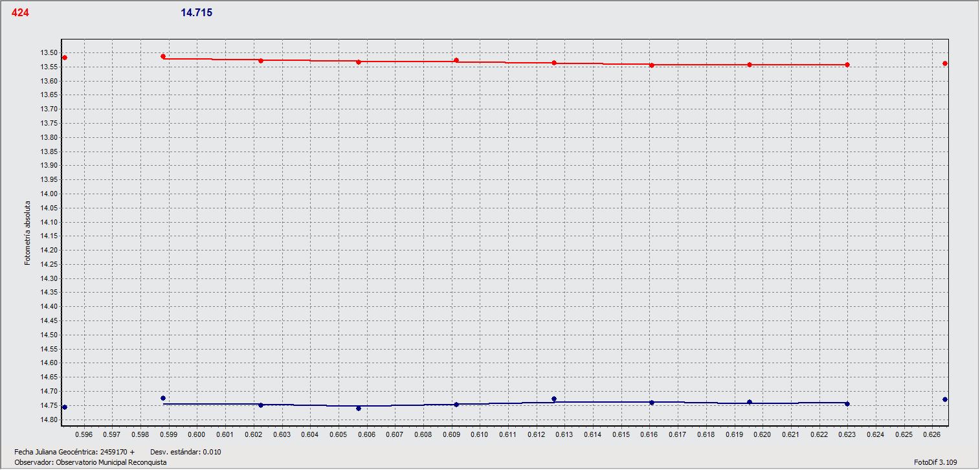Select the rightmost blue data point
980x470 pixels.
tap(945, 399)
